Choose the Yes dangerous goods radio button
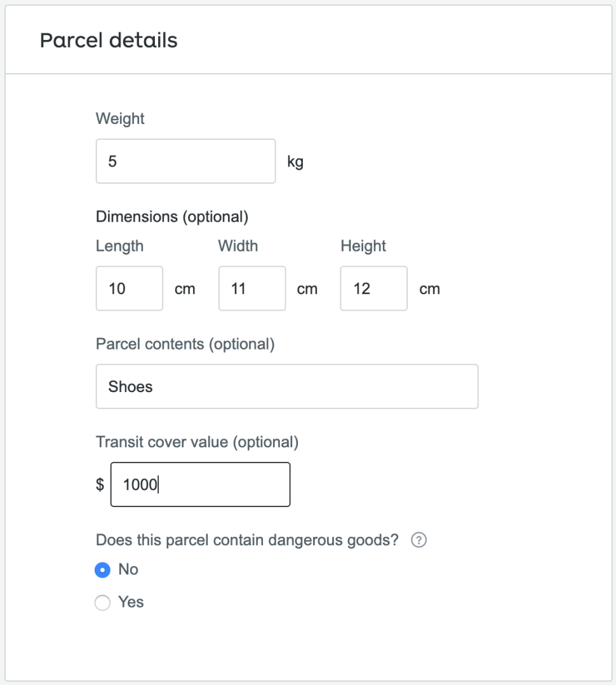 pos(102,603)
